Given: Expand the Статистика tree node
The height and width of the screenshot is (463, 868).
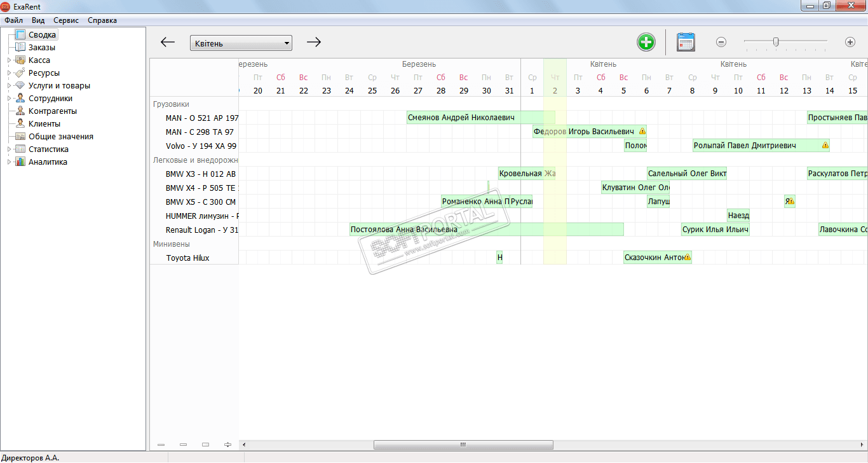Looking at the screenshot, I should tap(9, 149).
